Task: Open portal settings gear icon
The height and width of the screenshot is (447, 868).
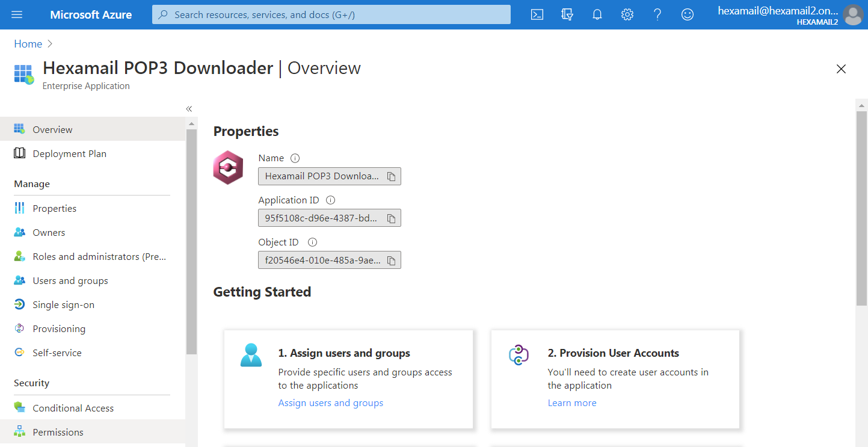Action: tap(627, 14)
